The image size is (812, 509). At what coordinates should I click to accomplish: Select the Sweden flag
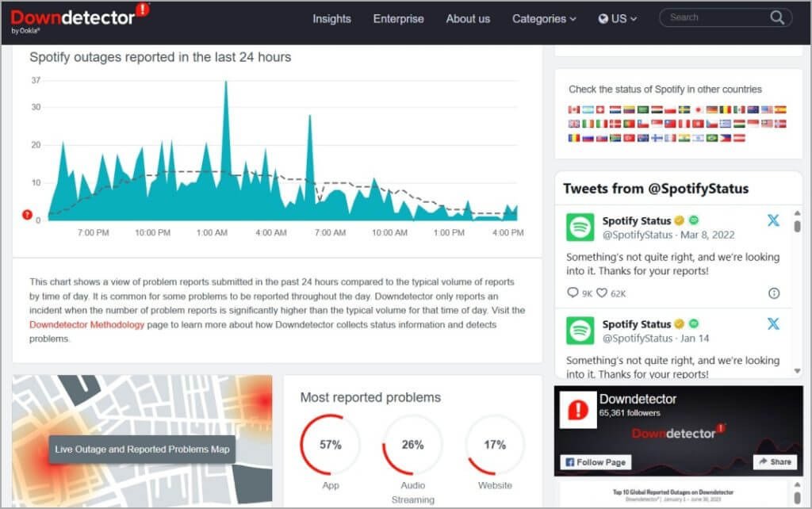684,109
